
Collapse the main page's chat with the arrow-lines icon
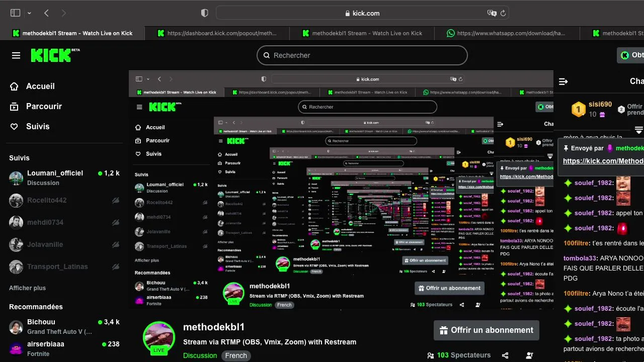click(563, 81)
